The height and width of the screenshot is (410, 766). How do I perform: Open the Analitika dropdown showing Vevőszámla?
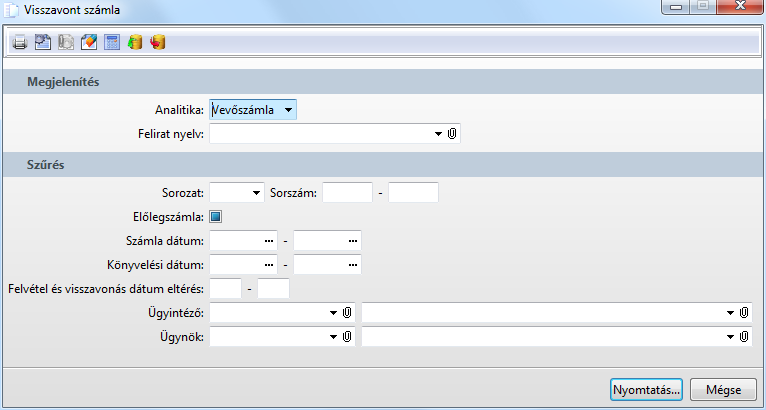[x=253, y=110]
